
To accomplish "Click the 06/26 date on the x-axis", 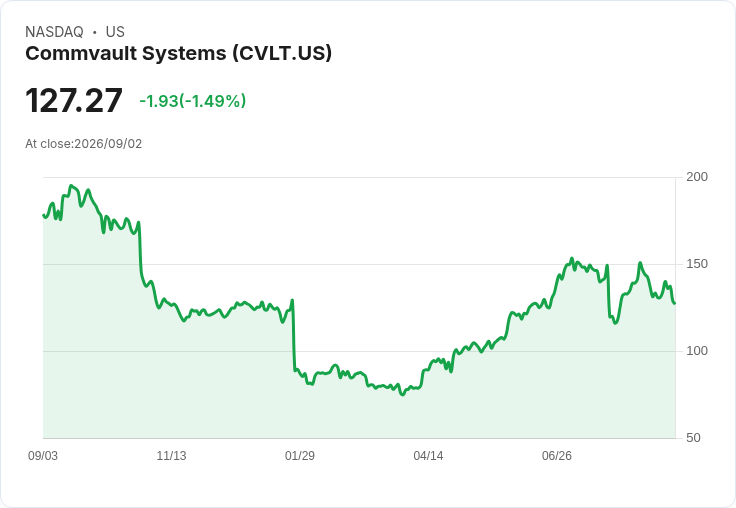I will [557, 455].
